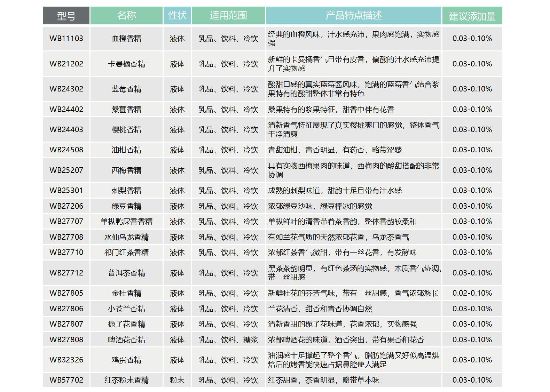Screen dimensions: 550x392
Task: Click the name 绿豆香精
Action: 126,206
